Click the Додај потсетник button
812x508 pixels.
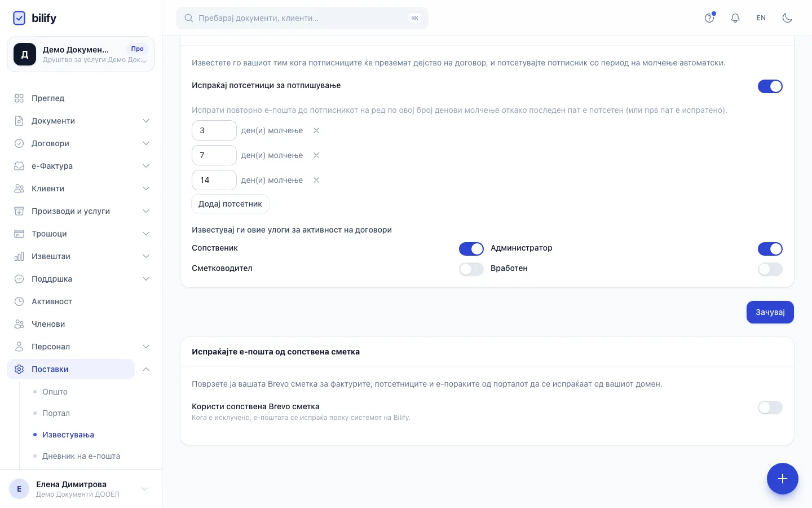tap(230, 204)
